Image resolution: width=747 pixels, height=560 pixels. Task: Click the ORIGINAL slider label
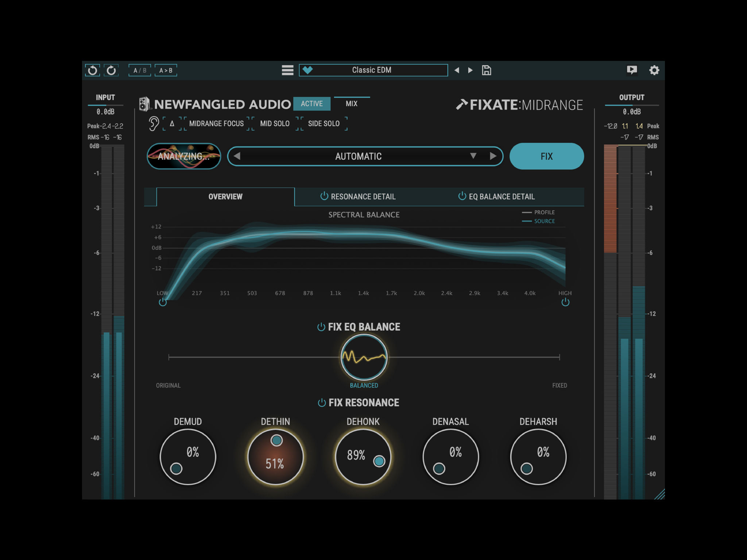point(168,385)
